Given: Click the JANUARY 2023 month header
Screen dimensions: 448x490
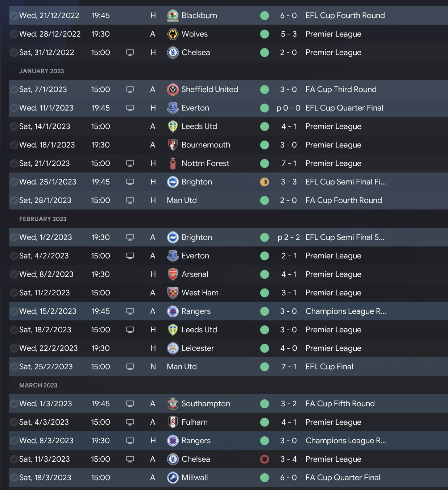Looking at the screenshot, I should [42, 71].
